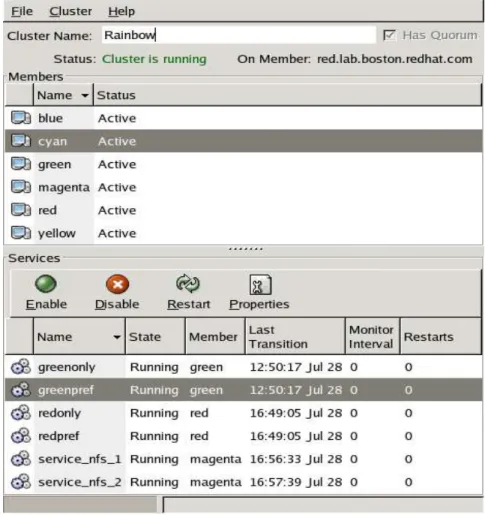Image resolution: width=485 pixels, height=515 pixels.
Task: Click 16:57:39 Jul 28 transition time
Action: point(296,482)
